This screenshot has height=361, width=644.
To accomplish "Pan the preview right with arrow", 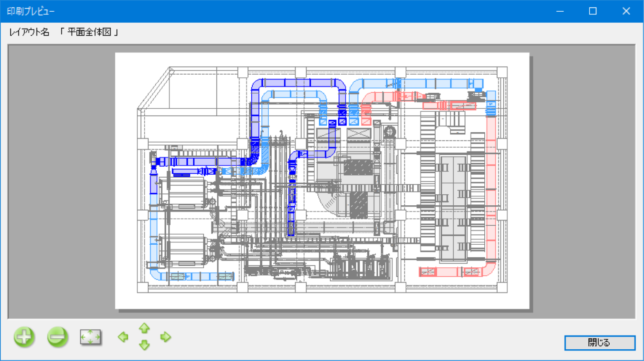I will coord(166,337).
